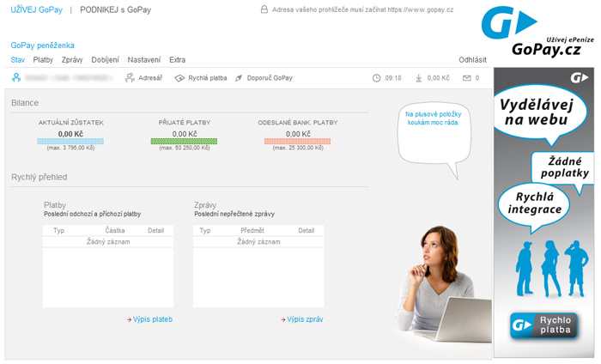The height and width of the screenshot is (364, 601).
Task: Click the Rychlo platba banner button
Action: tap(543, 325)
